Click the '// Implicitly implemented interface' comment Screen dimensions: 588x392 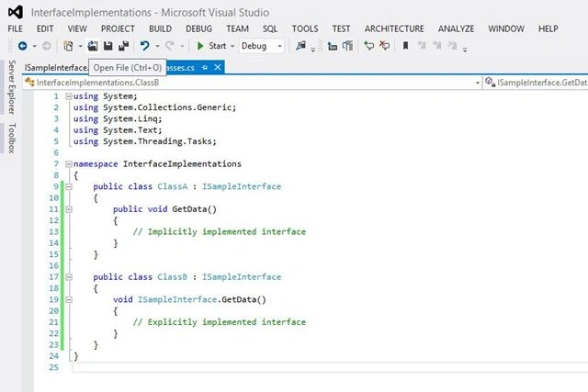[220, 232]
